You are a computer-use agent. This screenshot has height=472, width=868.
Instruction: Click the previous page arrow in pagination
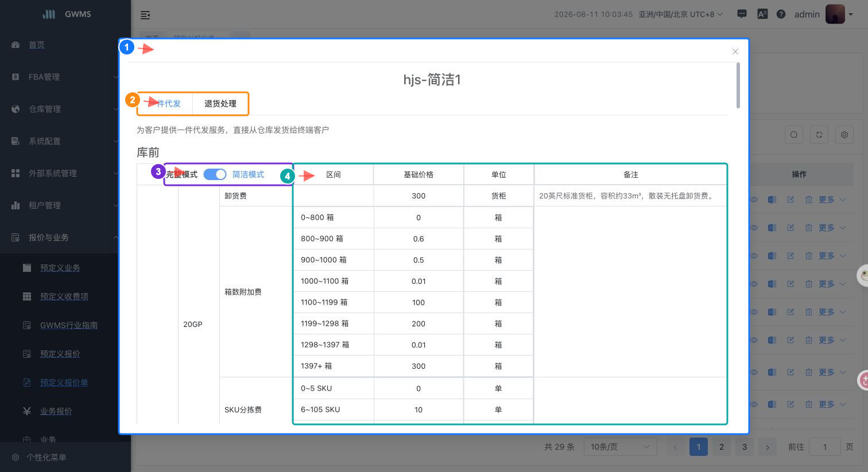[x=676, y=447]
